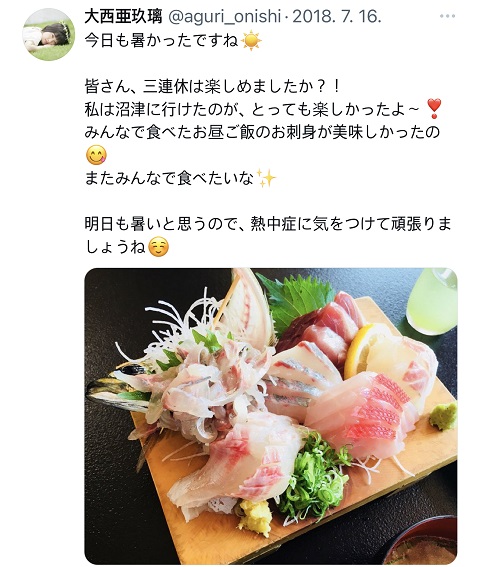Click the red heart exclamation emoji
This screenshot has height=567, width=480.
[x=434, y=108]
